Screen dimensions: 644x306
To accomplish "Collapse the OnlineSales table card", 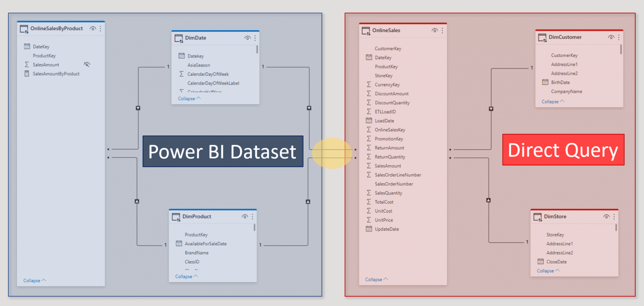I will [x=377, y=280].
